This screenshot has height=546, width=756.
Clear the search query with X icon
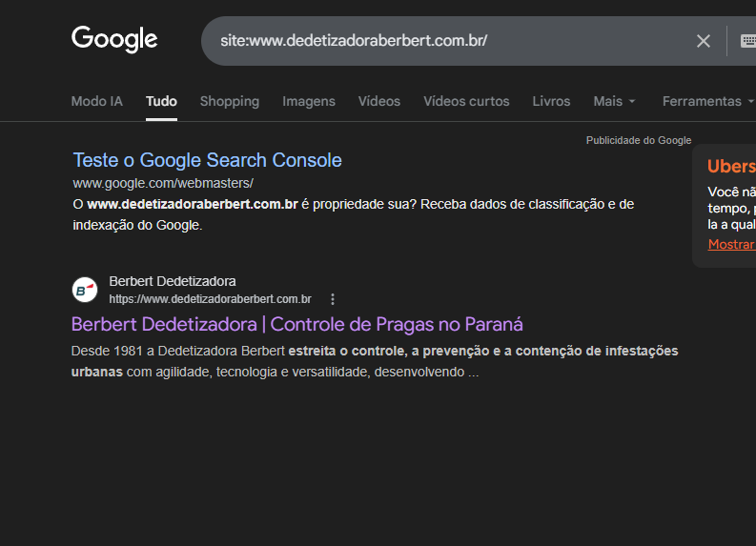[x=704, y=41]
